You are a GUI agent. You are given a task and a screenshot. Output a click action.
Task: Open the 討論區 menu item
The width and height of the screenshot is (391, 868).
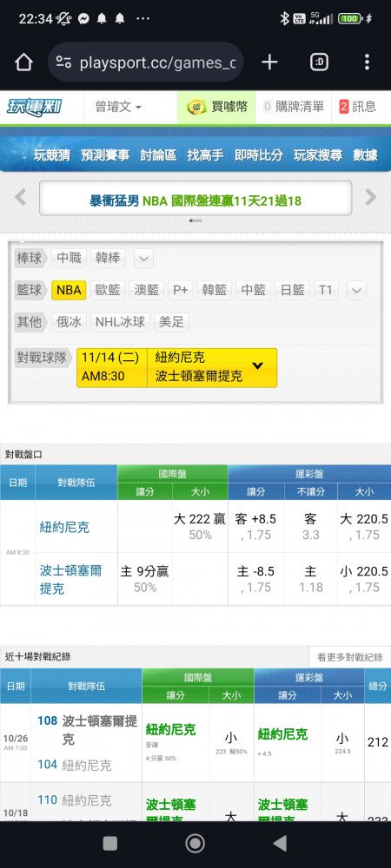[158, 155]
